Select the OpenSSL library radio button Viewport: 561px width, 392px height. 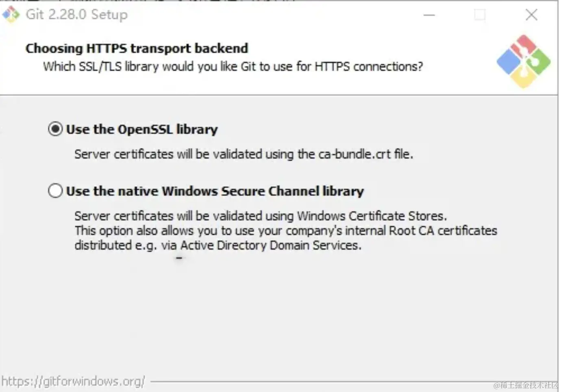click(x=55, y=129)
